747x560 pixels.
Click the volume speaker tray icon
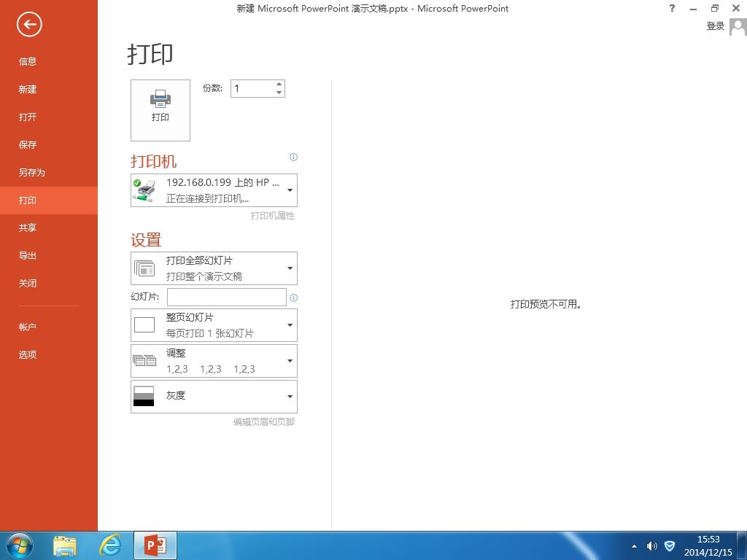[x=651, y=546]
